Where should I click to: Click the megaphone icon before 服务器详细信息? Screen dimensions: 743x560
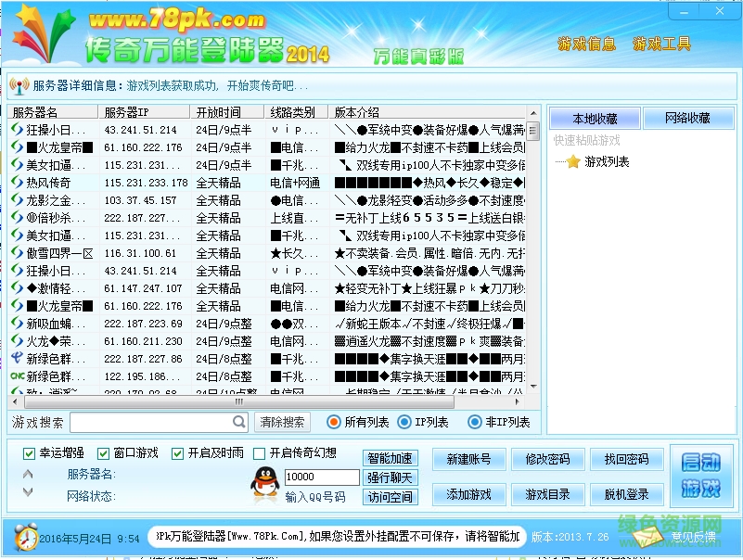tap(19, 83)
